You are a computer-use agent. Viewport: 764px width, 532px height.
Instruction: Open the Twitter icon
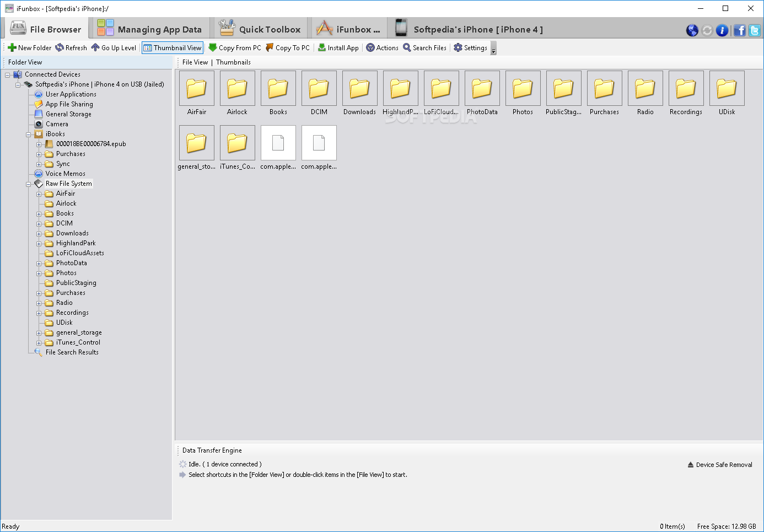[755, 30]
